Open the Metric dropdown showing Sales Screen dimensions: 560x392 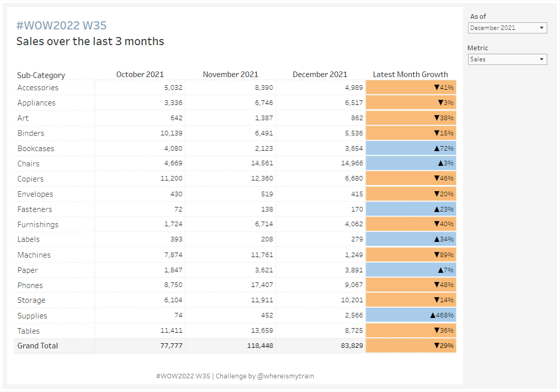click(507, 59)
